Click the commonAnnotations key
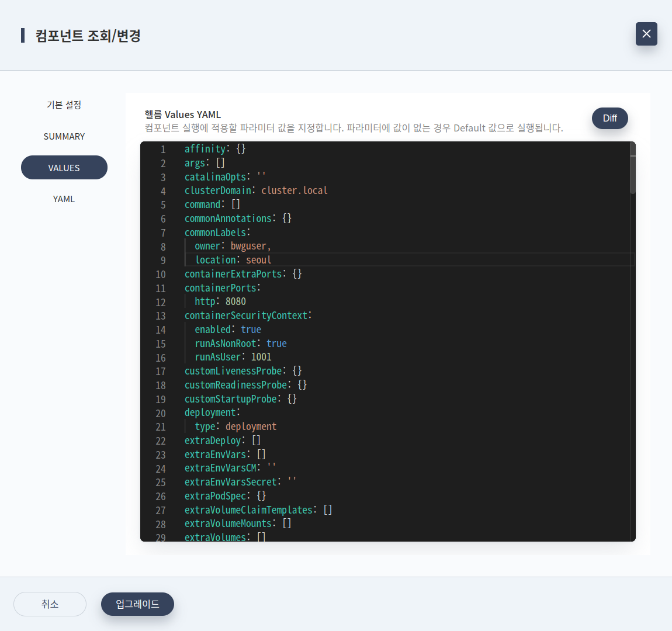The image size is (672, 631). (228, 218)
